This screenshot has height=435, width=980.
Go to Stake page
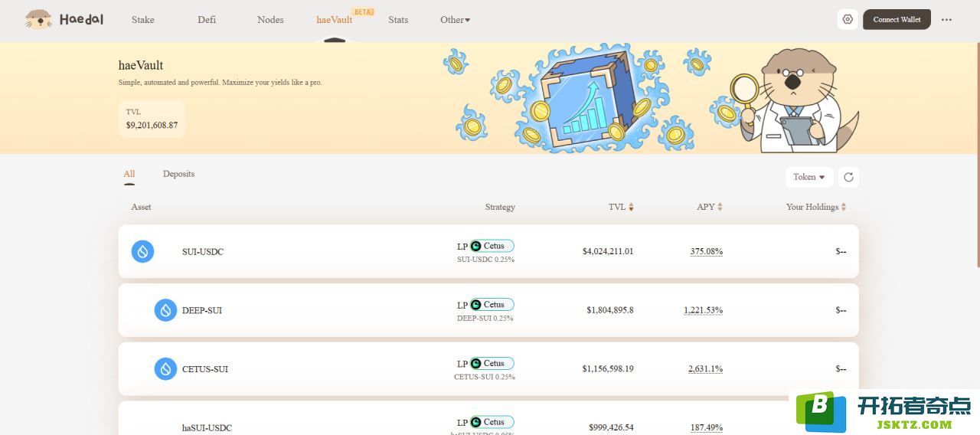pos(142,20)
